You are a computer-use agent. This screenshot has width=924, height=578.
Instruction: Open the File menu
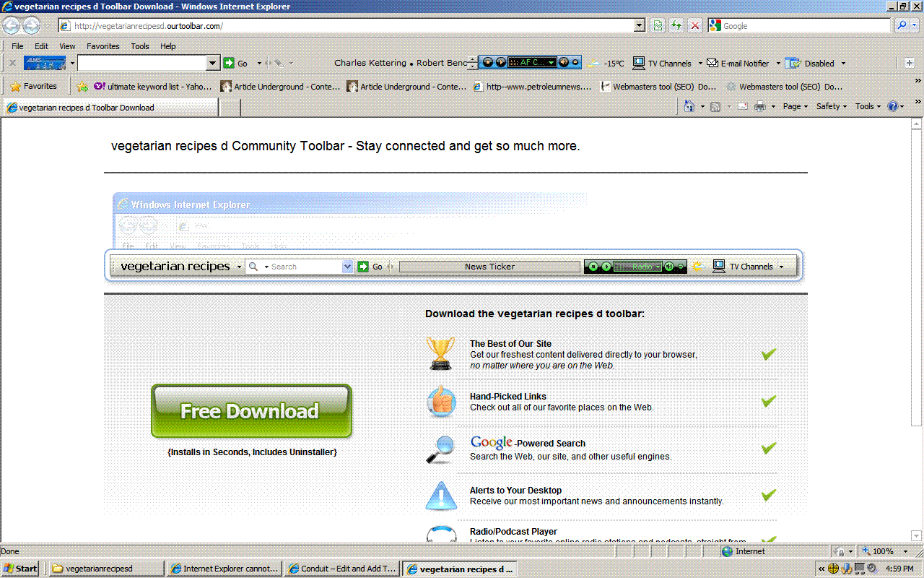pyautogui.click(x=17, y=46)
